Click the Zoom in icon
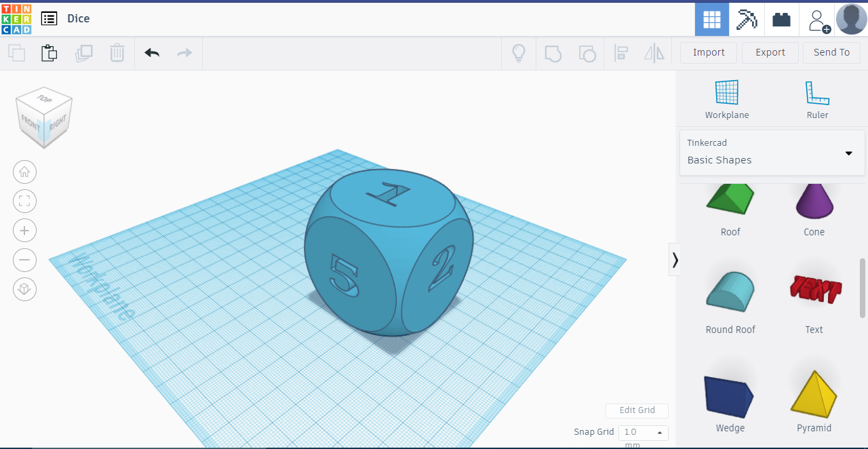This screenshot has height=449, width=868. [24, 230]
